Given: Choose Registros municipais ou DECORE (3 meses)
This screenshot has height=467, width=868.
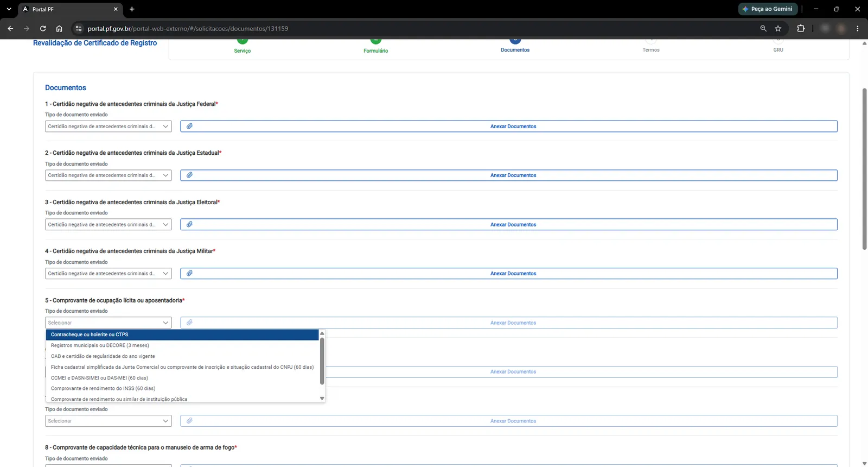Looking at the screenshot, I should coord(182,345).
